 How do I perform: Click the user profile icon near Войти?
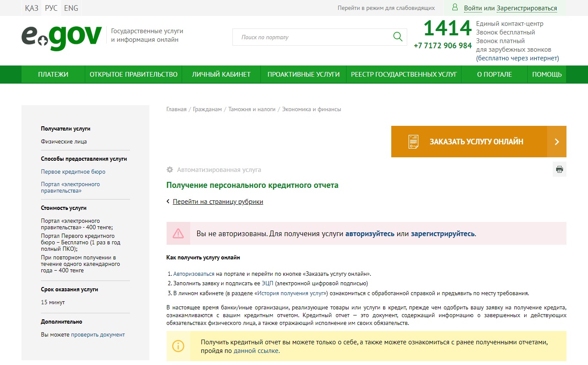(455, 7)
